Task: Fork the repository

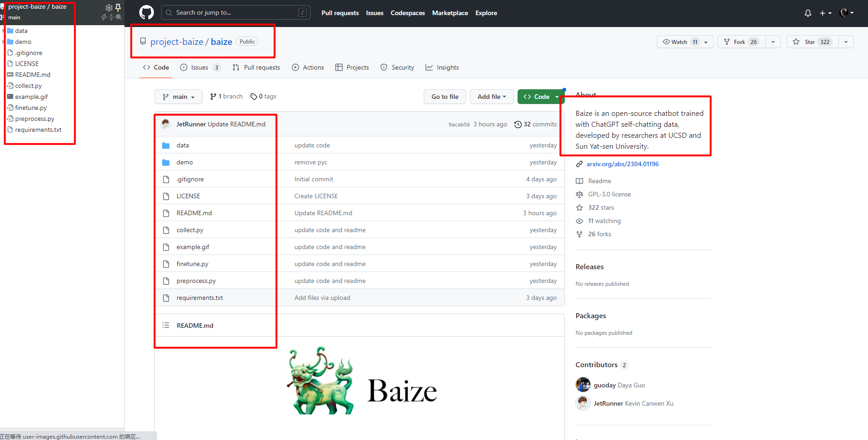Action: click(742, 42)
